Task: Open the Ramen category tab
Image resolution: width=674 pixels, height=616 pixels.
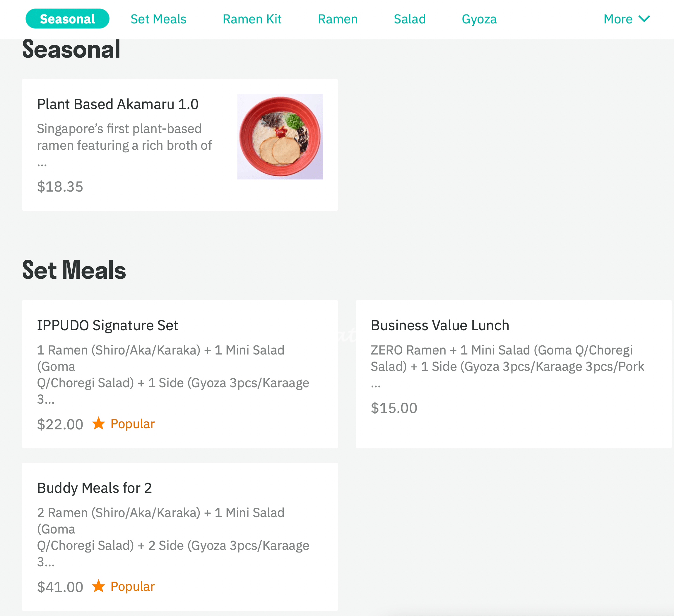Action: pyautogui.click(x=338, y=19)
